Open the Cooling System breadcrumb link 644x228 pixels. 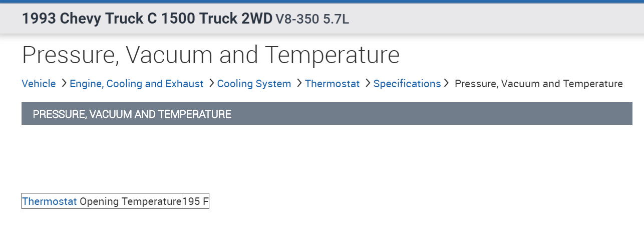click(x=254, y=84)
